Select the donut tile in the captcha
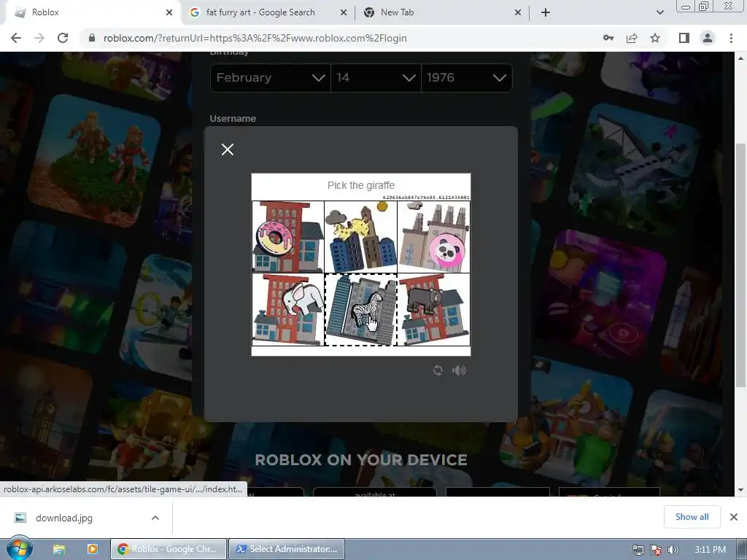The height and width of the screenshot is (560, 747). click(288, 237)
